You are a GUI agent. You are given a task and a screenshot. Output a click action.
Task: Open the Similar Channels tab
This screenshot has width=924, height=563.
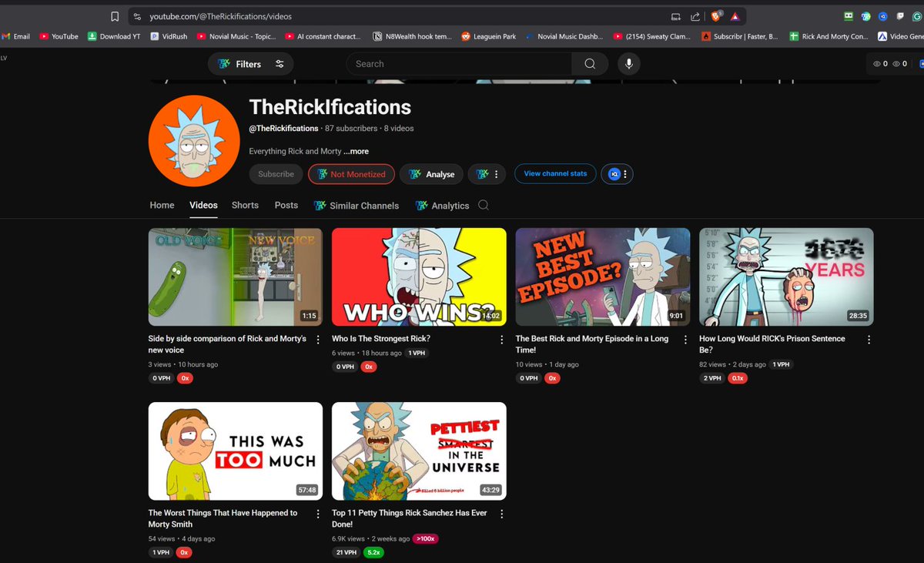tap(357, 206)
